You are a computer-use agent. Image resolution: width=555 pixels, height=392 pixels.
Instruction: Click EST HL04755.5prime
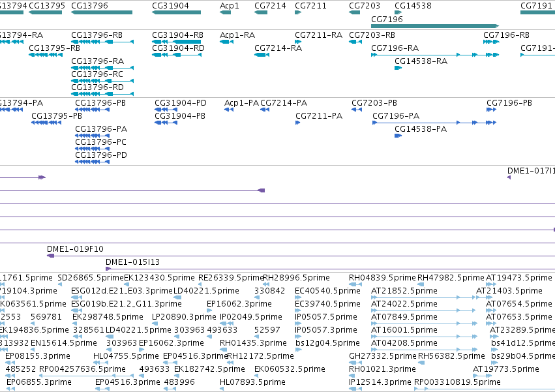pyautogui.click(x=101, y=363)
